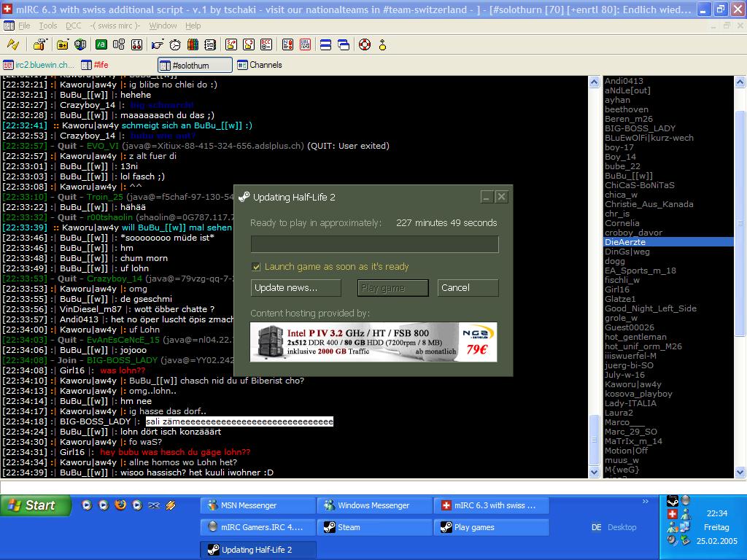Click the taskbar clock showing 22:34
747x560 pixels.
pyautogui.click(x=716, y=513)
